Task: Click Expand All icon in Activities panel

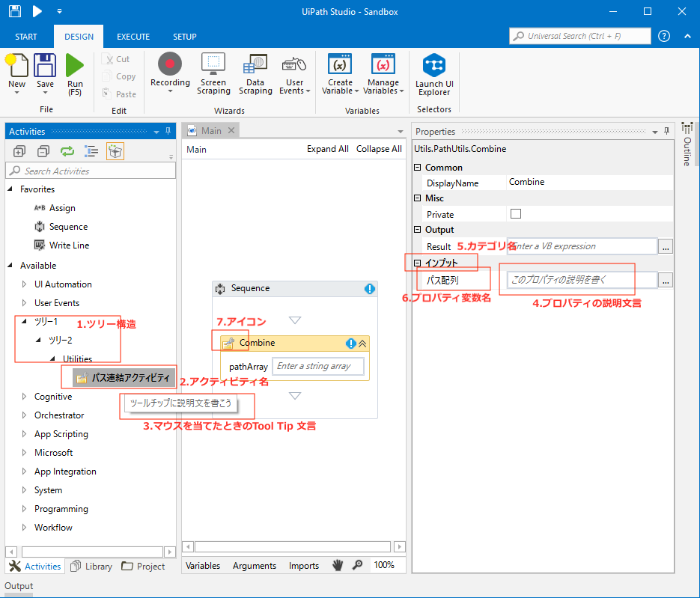Action: [19, 151]
